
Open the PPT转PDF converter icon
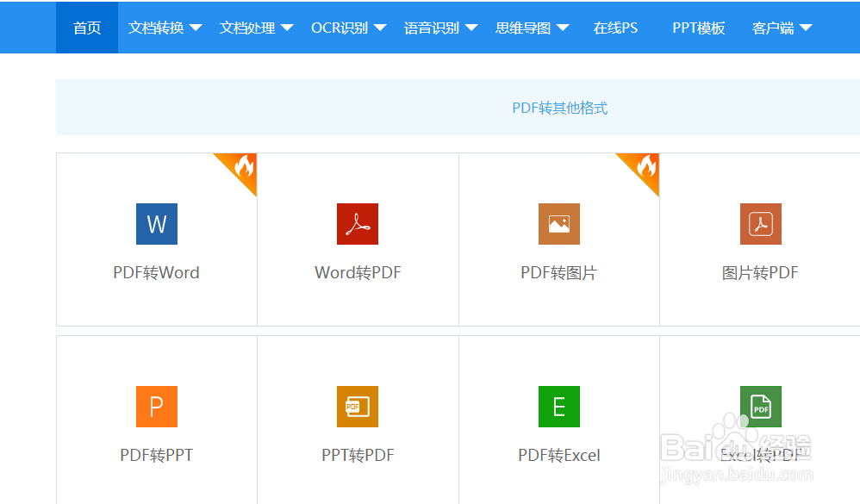click(358, 407)
